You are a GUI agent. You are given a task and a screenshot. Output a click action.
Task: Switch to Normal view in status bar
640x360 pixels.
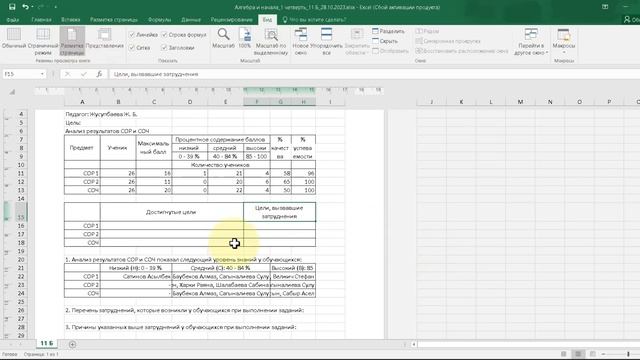coord(564,354)
